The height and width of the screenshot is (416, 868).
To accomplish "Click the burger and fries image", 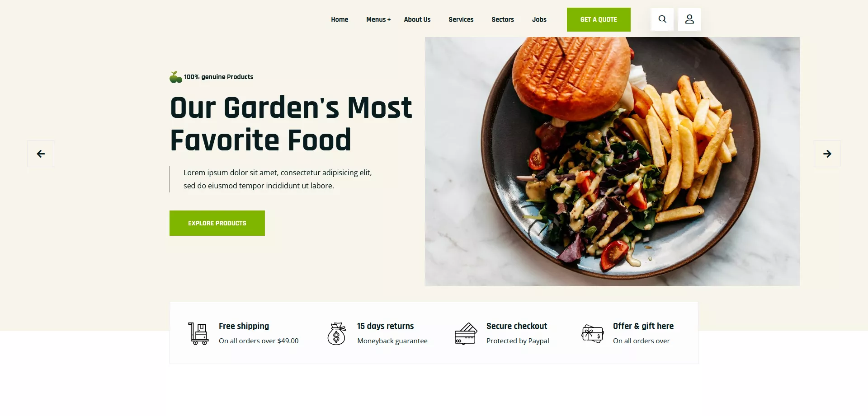I will (x=613, y=161).
